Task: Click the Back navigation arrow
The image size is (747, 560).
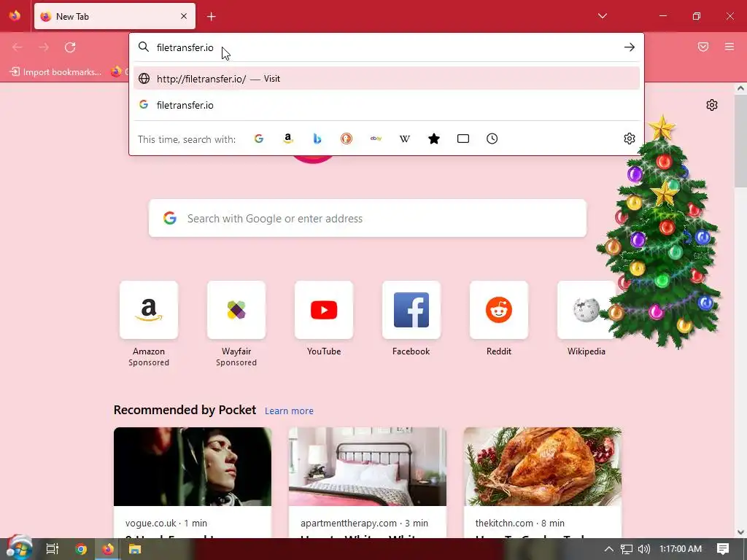Action: pyautogui.click(x=18, y=47)
